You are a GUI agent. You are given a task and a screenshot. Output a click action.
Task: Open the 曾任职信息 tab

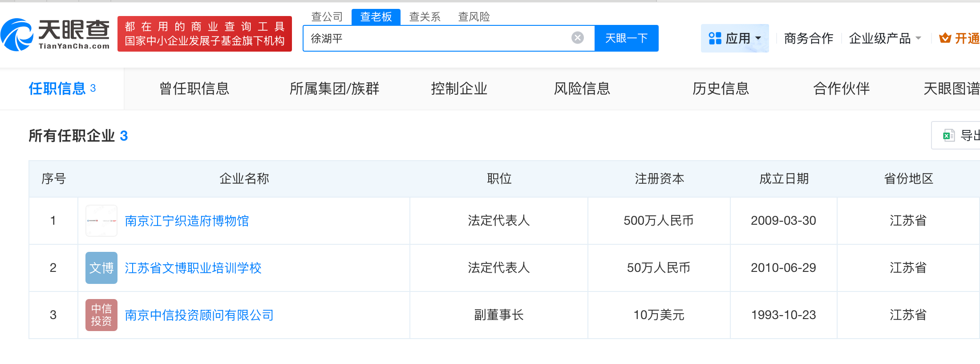tap(194, 89)
